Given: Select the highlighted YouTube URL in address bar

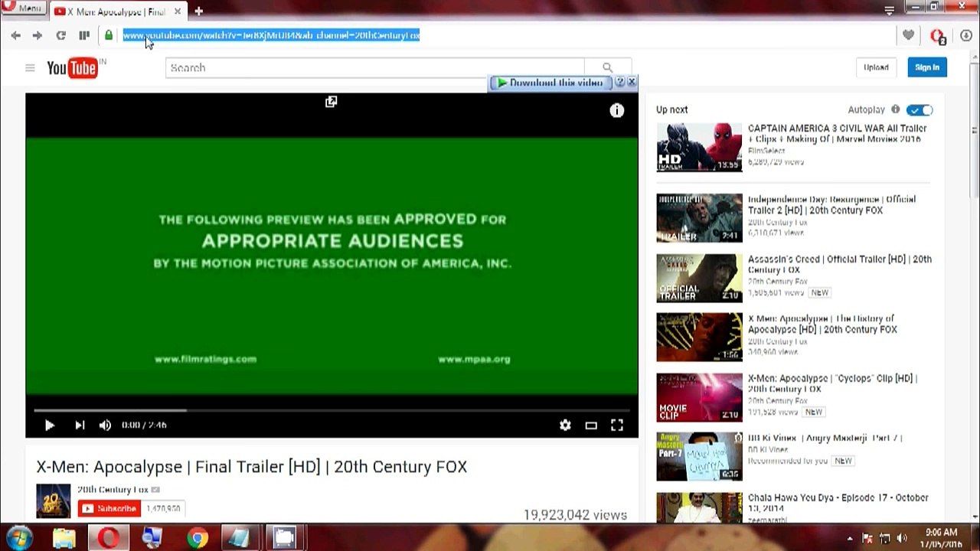Looking at the screenshot, I should point(271,35).
